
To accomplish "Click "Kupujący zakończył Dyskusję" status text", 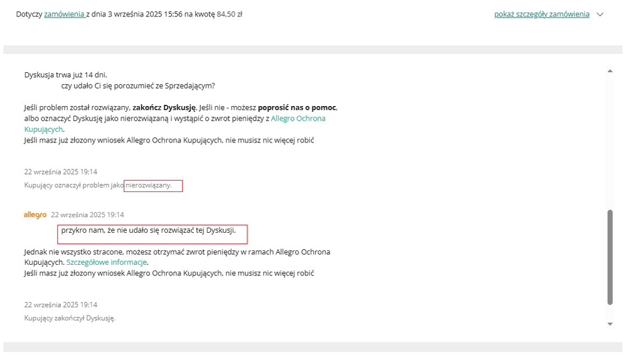I will click(70, 318).
